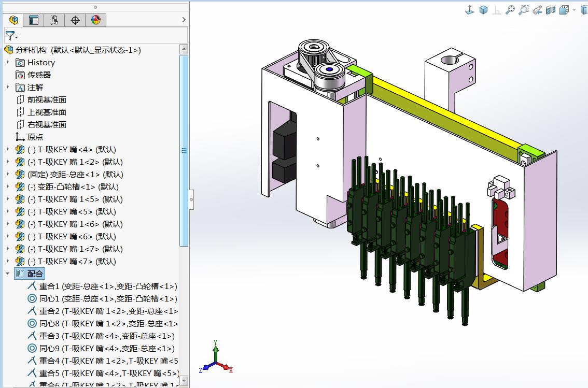
Task: Click the History folder icon
Action: click(x=20, y=63)
